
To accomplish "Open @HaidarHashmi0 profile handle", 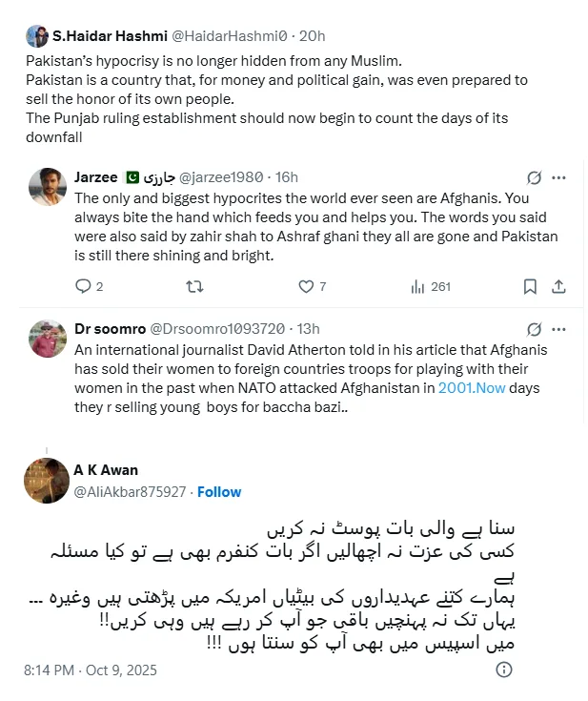I will coord(230,36).
